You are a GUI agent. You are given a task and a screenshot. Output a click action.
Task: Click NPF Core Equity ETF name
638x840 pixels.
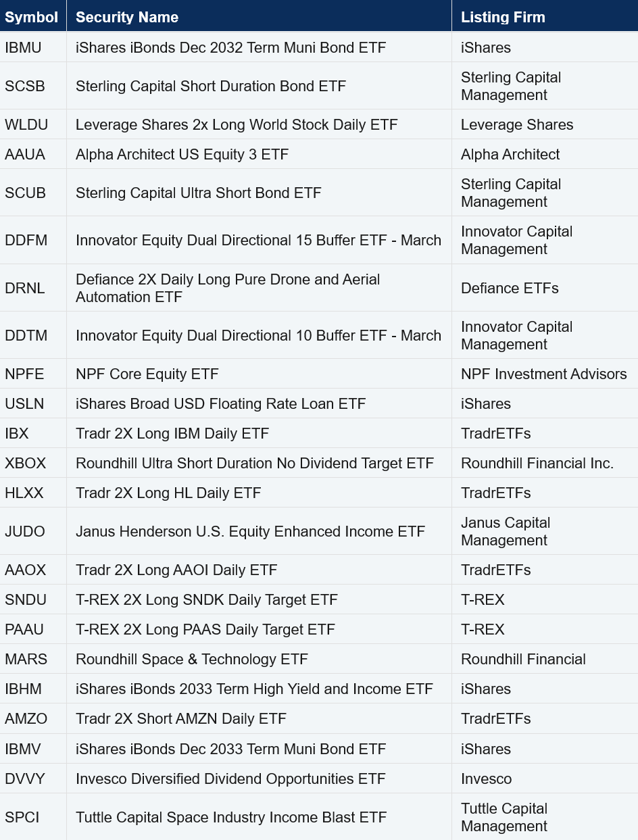(x=147, y=374)
